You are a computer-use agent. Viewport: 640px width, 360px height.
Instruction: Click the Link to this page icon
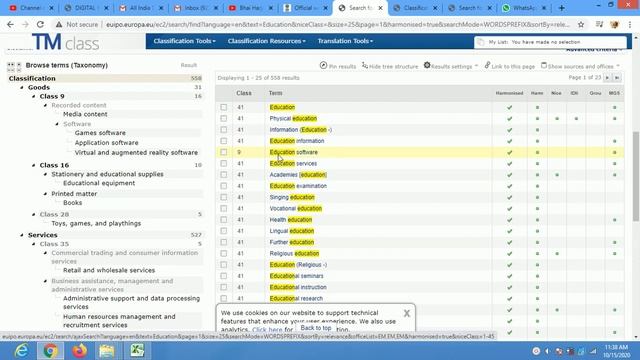click(x=487, y=65)
